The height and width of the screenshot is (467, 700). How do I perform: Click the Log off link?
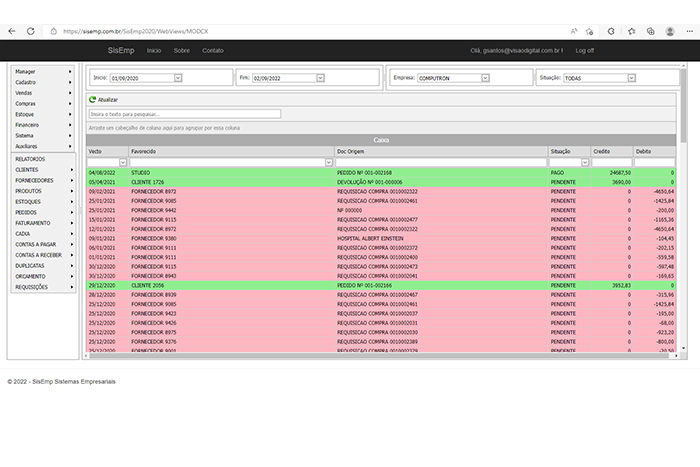coord(584,50)
